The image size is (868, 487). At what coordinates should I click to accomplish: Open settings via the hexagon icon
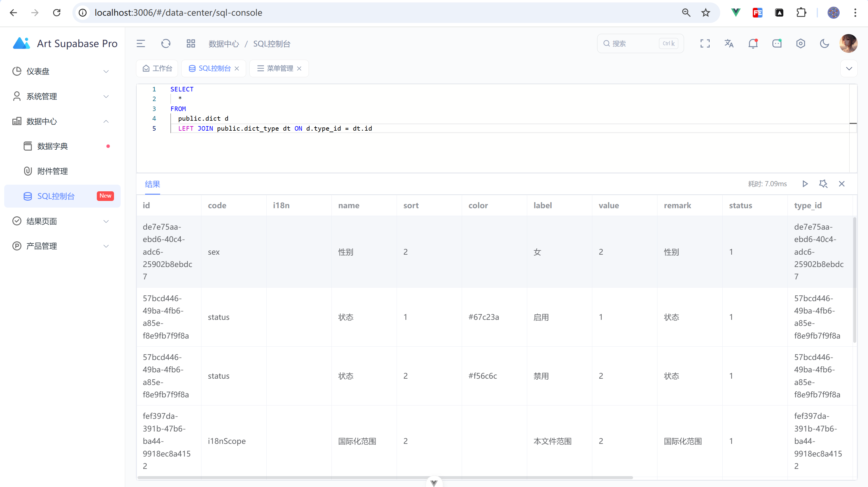801,43
